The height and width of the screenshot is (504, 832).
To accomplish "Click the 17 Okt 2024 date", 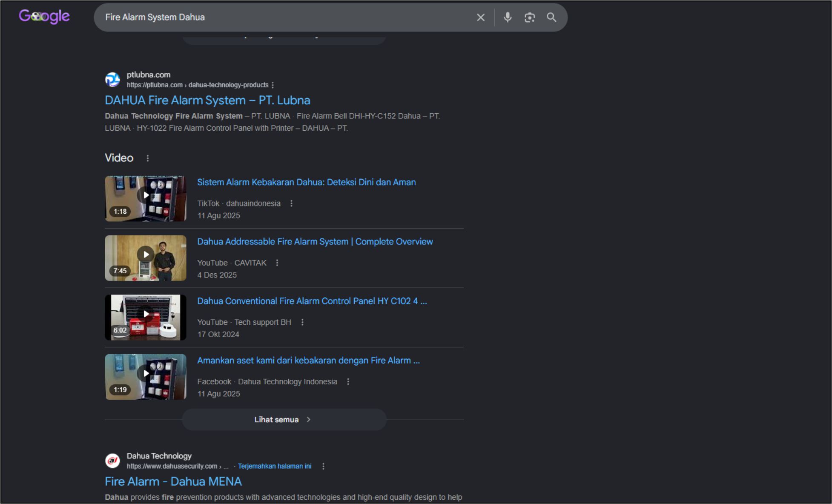I will (x=218, y=335).
